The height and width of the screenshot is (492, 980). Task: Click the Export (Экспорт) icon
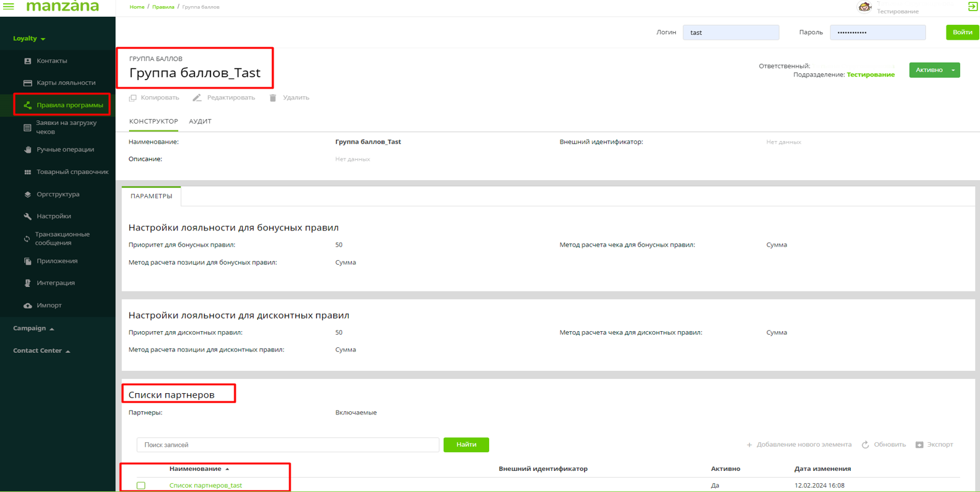(919, 445)
